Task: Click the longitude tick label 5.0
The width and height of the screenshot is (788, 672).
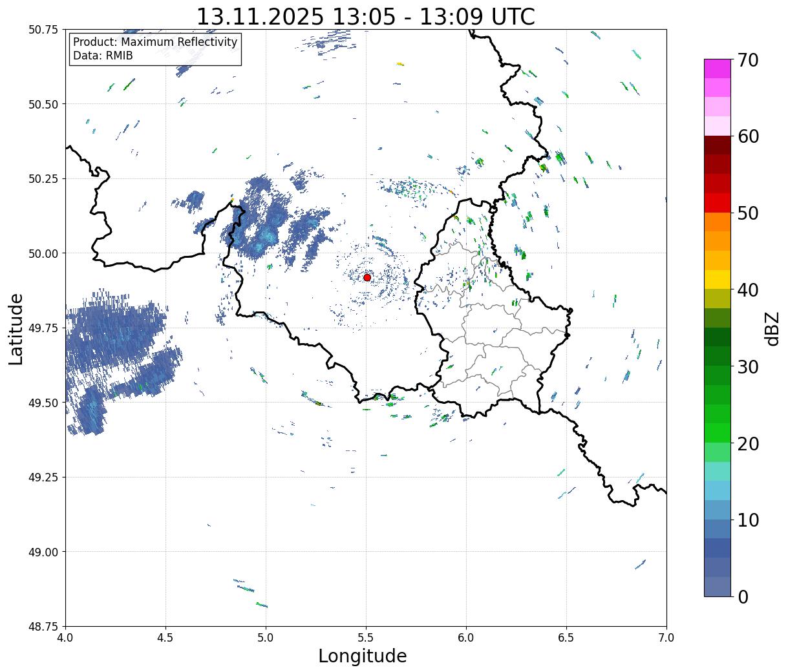Action: (x=266, y=637)
